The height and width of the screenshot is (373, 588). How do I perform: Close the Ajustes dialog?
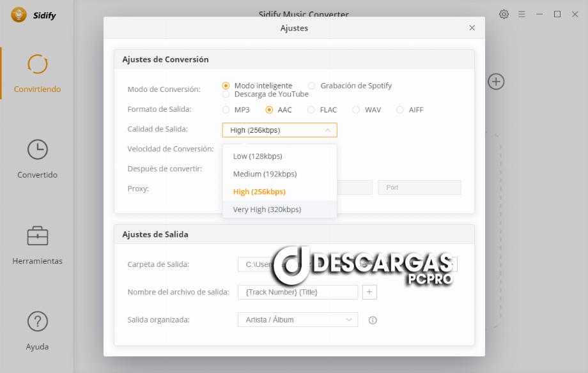[x=472, y=27]
